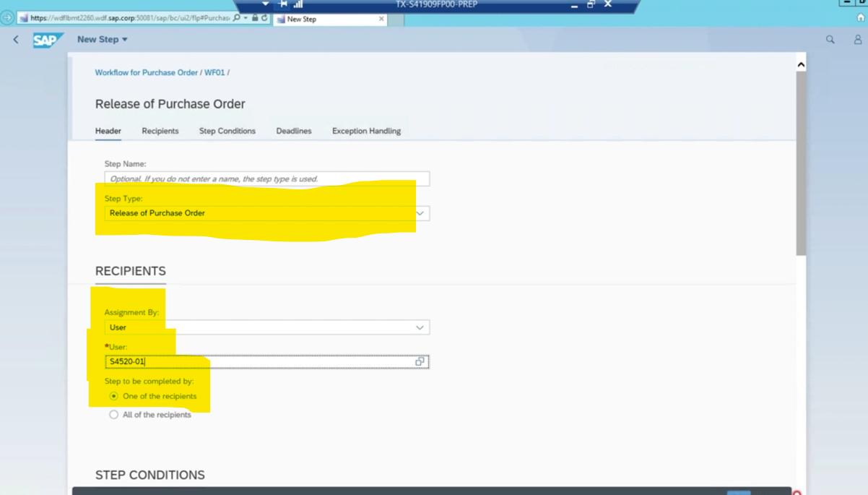Click the signal strength icon on session bar
The height and width of the screenshot is (495, 868).
(x=298, y=4)
